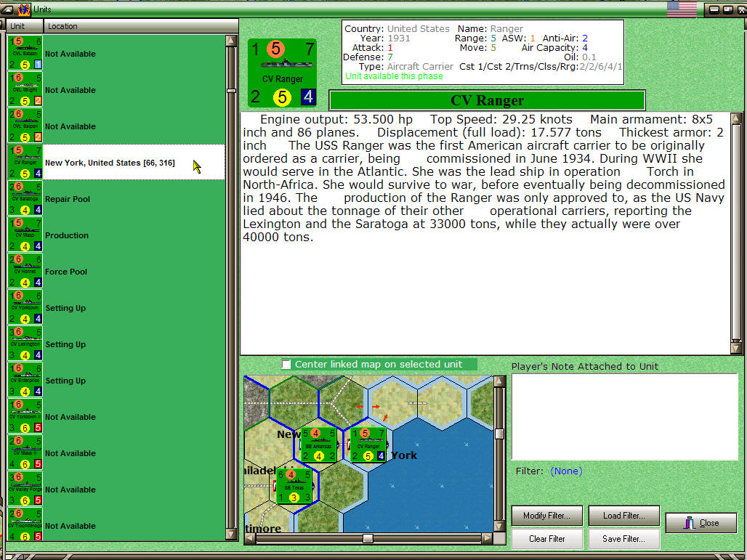Select the CV Saratoga unit counter
This screenshot has height=560, width=747.
tap(25, 198)
